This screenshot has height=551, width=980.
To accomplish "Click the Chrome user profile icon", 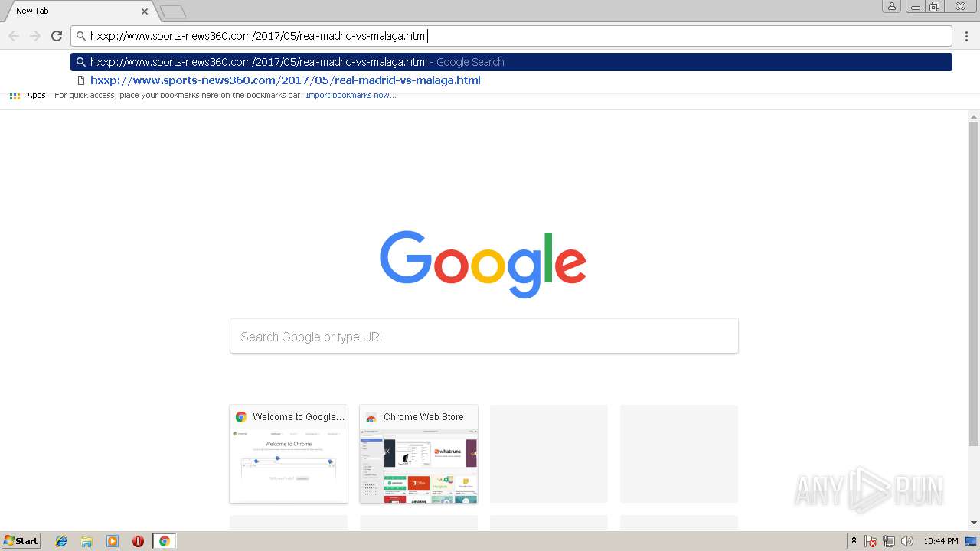I will 892,7.
